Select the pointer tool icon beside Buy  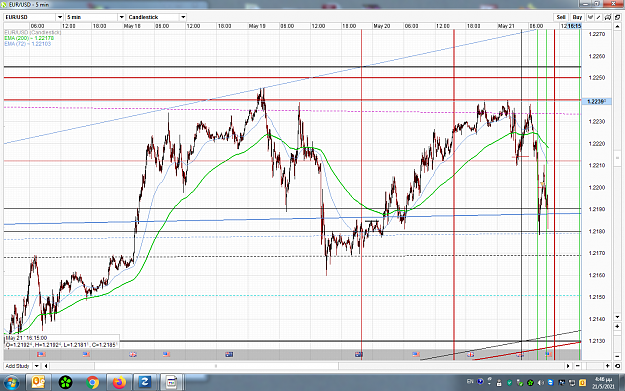(590, 17)
